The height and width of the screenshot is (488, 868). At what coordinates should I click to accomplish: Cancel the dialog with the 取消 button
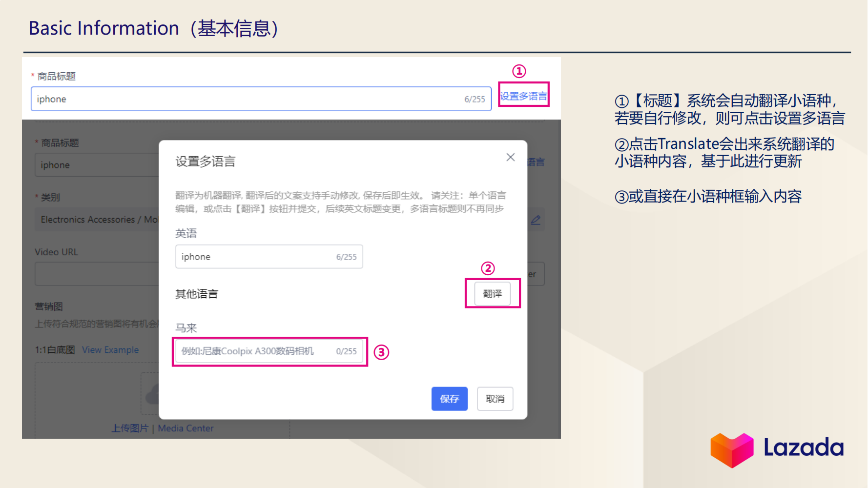click(495, 399)
